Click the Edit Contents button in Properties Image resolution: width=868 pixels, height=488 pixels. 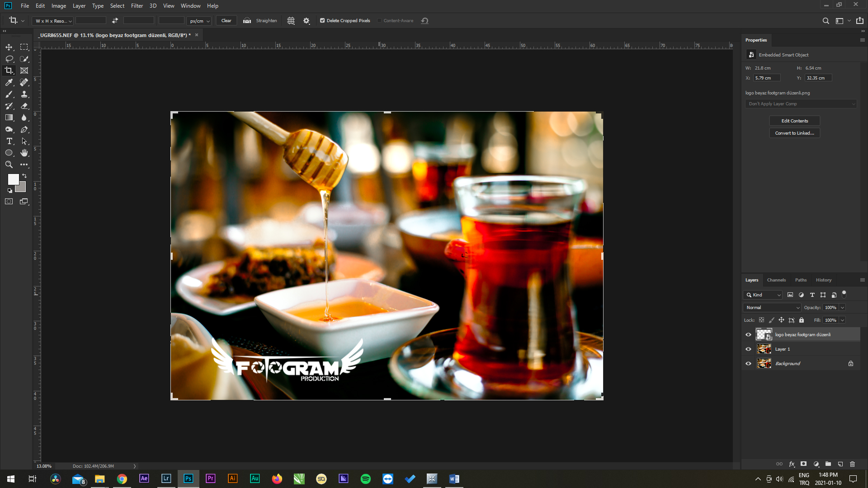[794, 121]
